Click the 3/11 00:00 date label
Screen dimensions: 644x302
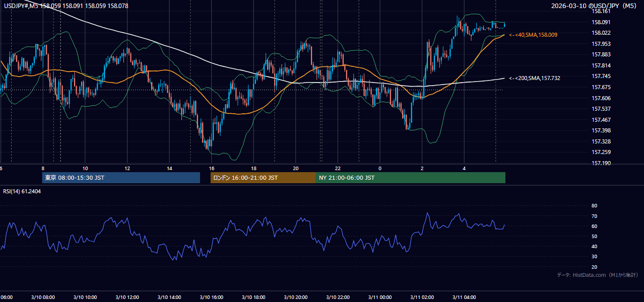coord(380,297)
